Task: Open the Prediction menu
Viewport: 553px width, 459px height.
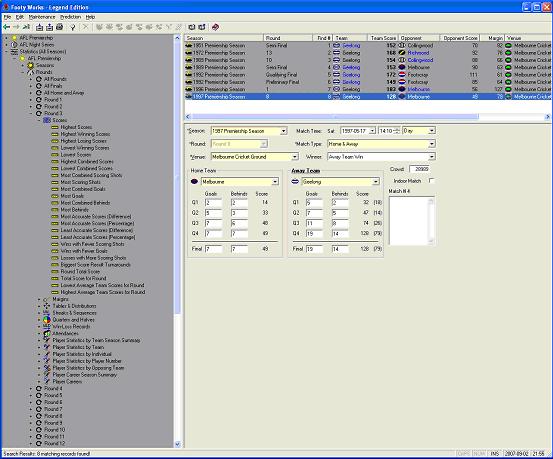Action: tap(70, 17)
